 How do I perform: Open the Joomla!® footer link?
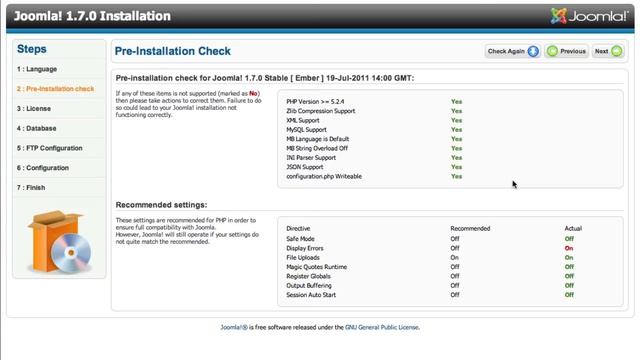(234, 327)
